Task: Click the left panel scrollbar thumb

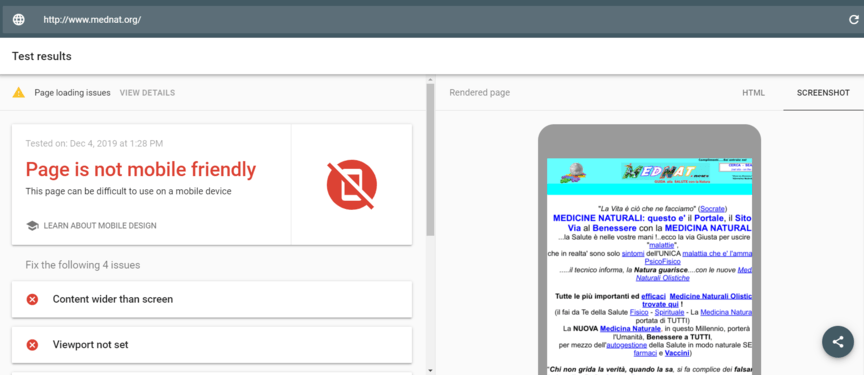Action: (x=430, y=160)
